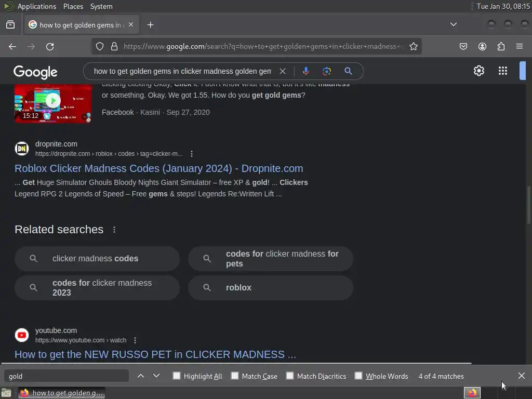Open Firefox View tab overview icon
This screenshot has height=399, width=532.
click(10, 25)
